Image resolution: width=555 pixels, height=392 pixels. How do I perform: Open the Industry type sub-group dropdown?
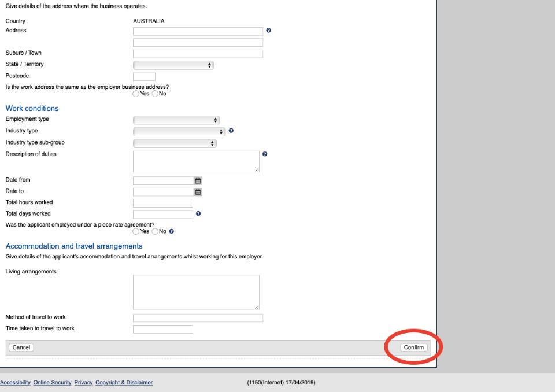175,143
